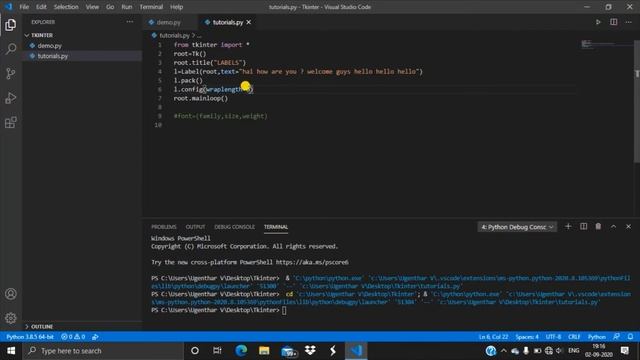This screenshot has height=360, width=640.
Task: Click the terminal prompt input area
Action: 284,310
